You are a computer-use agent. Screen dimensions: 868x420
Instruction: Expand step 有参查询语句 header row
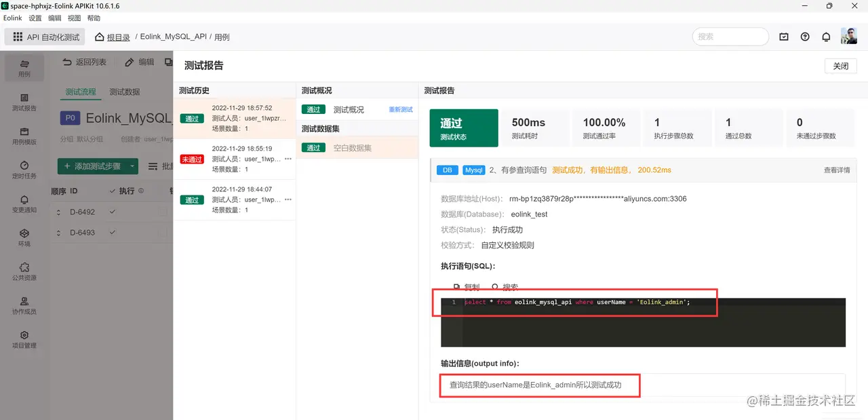pos(642,170)
